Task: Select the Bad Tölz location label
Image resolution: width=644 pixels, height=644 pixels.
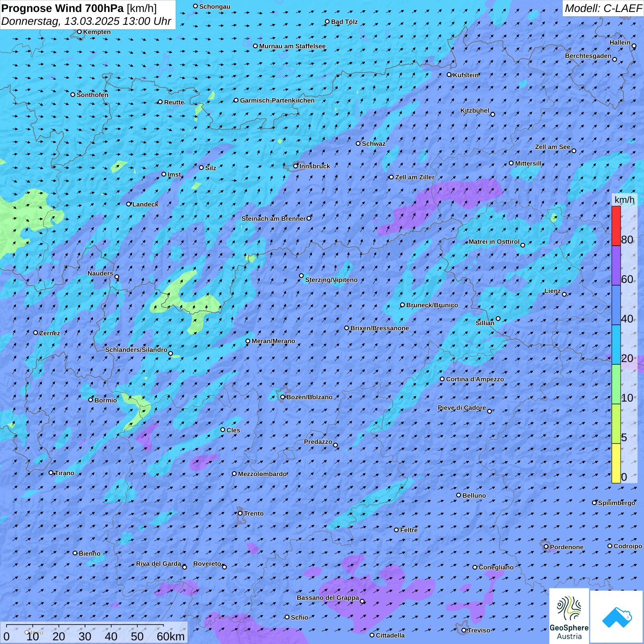Action: pos(344,22)
